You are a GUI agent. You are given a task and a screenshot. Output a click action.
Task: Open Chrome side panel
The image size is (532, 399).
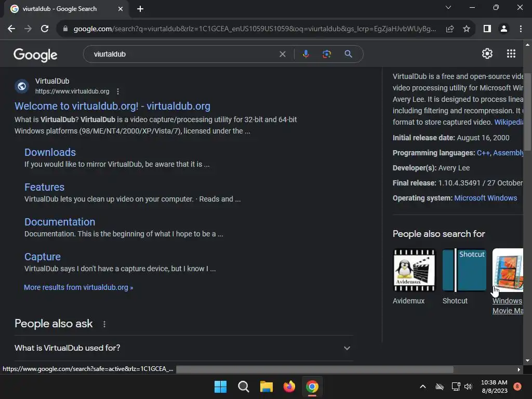click(487, 29)
